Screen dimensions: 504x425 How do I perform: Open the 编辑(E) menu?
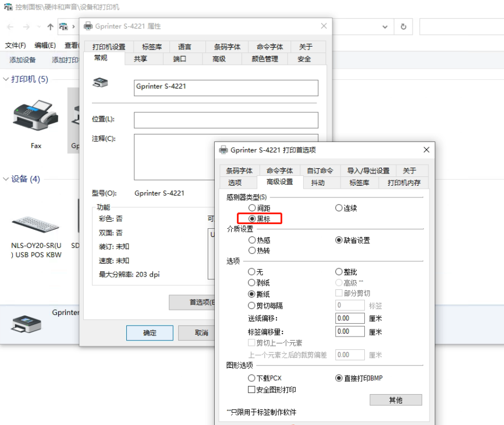point(45,45)
